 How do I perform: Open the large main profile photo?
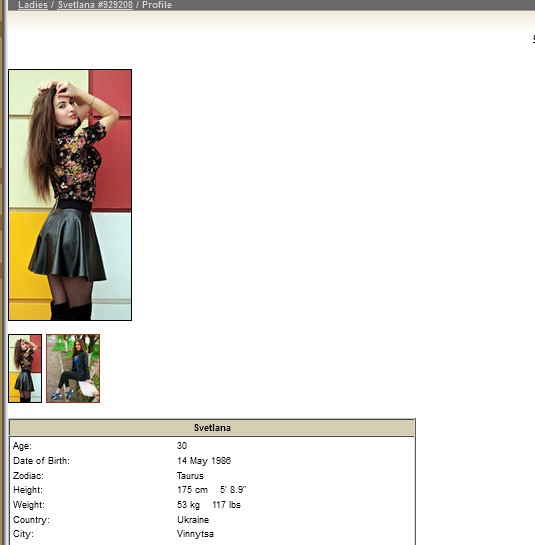tap(70, 195)
